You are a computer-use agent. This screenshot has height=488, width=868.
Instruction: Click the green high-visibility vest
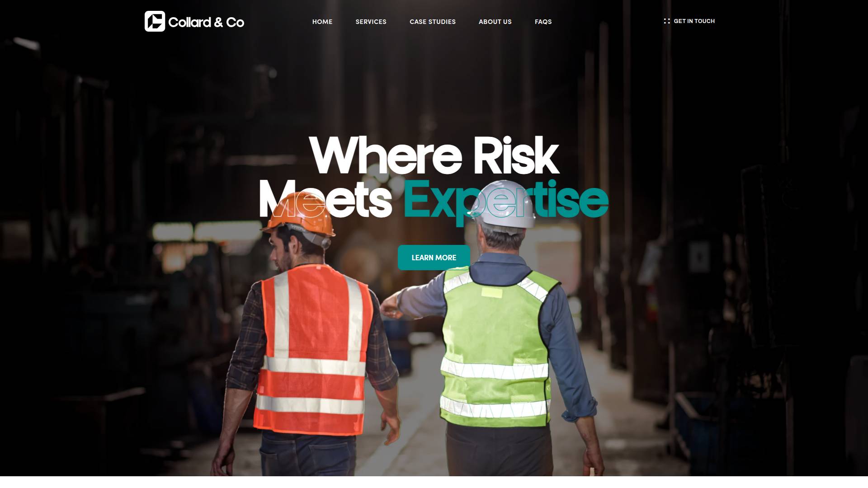(x=496, y=348)
